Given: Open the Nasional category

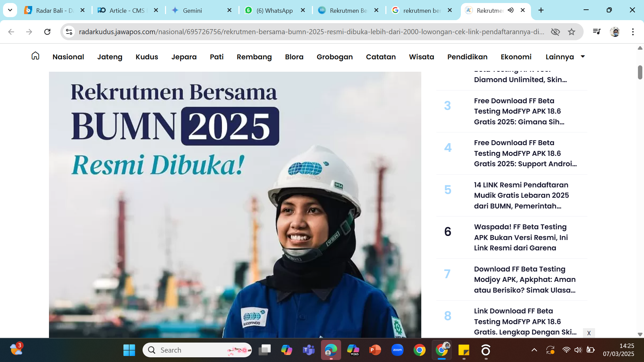Looking at the screenshot, I should [x=68, y=57].
